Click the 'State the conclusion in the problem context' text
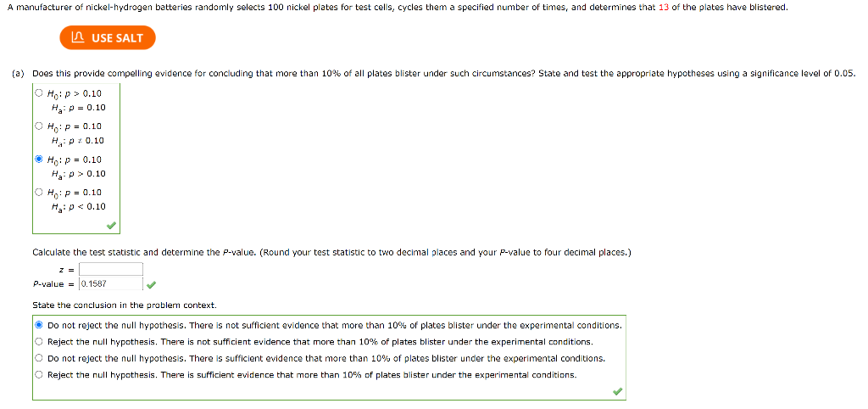 point(125,305)
